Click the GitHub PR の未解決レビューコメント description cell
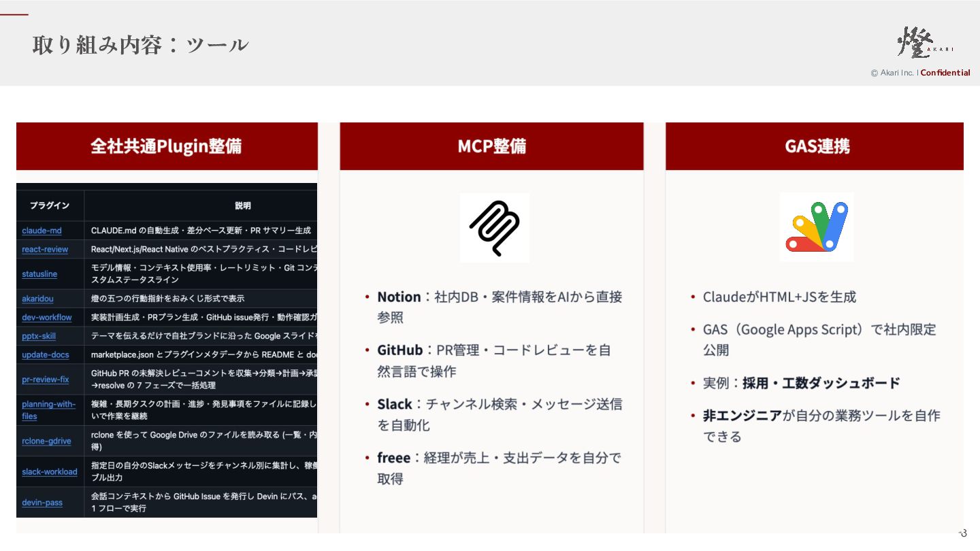 pos(201,380)
